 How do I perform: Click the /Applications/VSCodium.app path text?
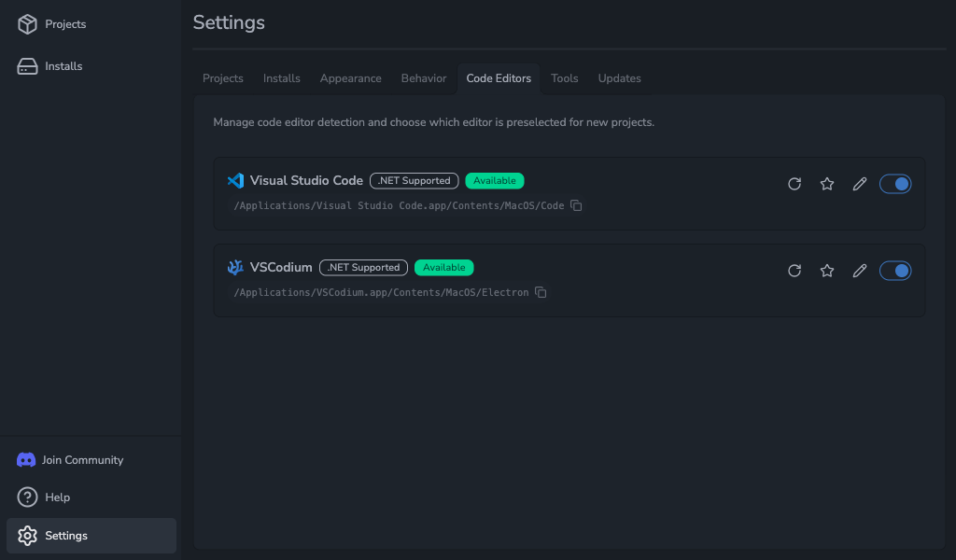click(x=381, y=292)
